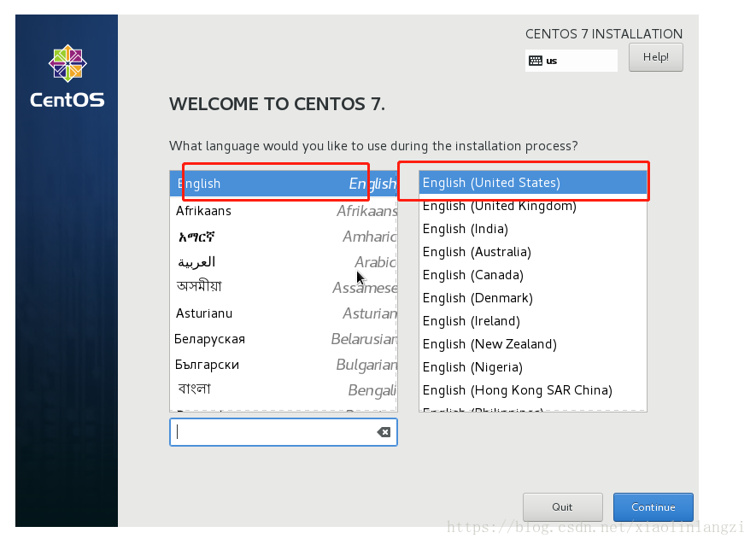
Task: Clear search field with backspace icon
Action: (x=384, y=432)
